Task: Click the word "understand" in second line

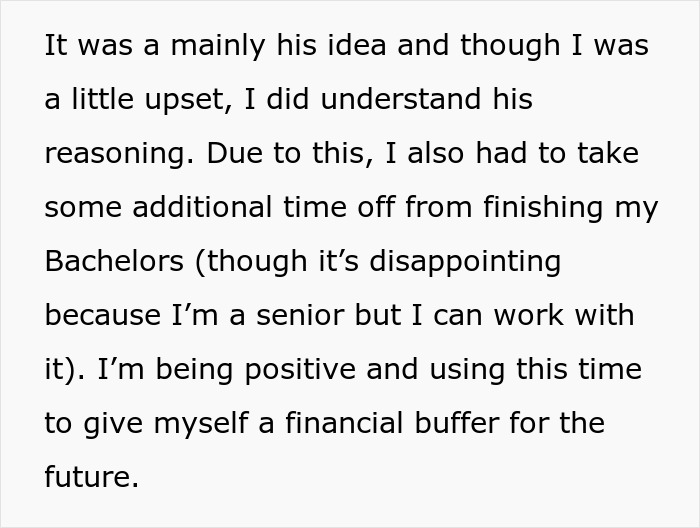Action: pyautogui.click(x=401, y=99)
